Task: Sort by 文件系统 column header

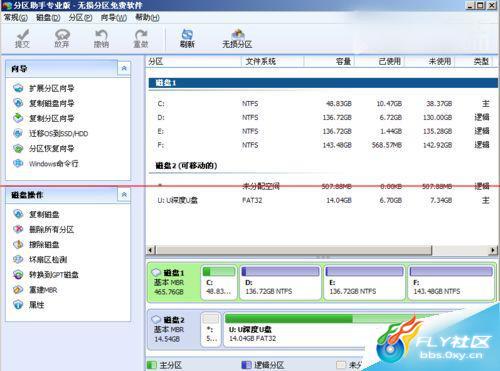Action: 273,61
